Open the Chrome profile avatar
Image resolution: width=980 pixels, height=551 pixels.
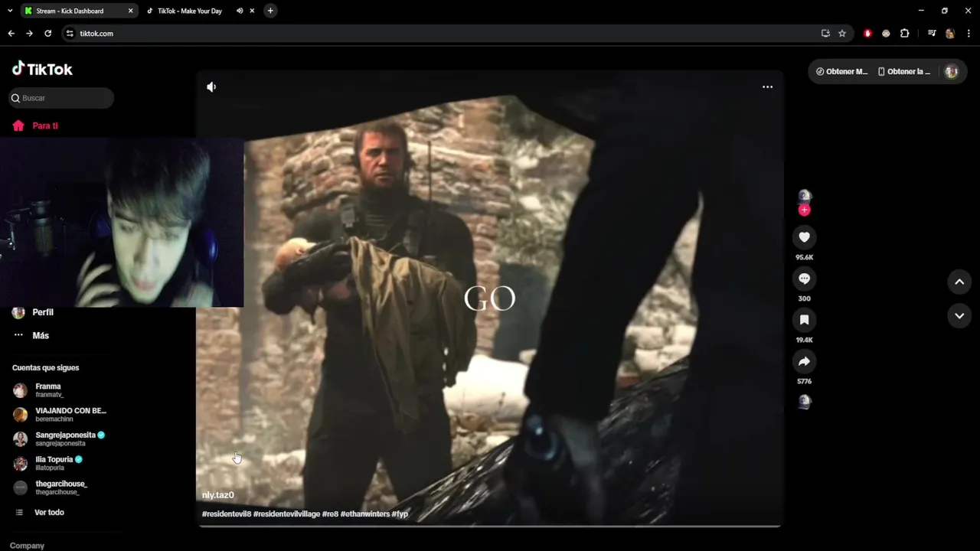(950, 34)
